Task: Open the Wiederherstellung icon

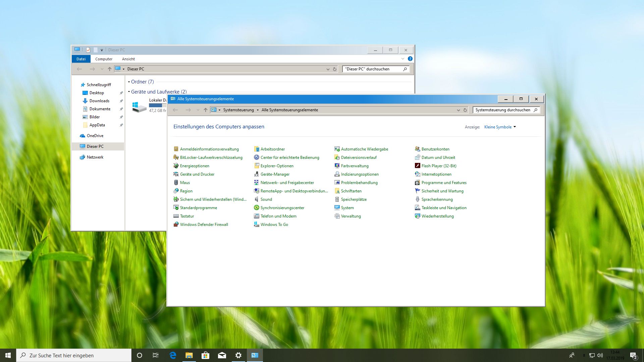Action: [417, 216]
